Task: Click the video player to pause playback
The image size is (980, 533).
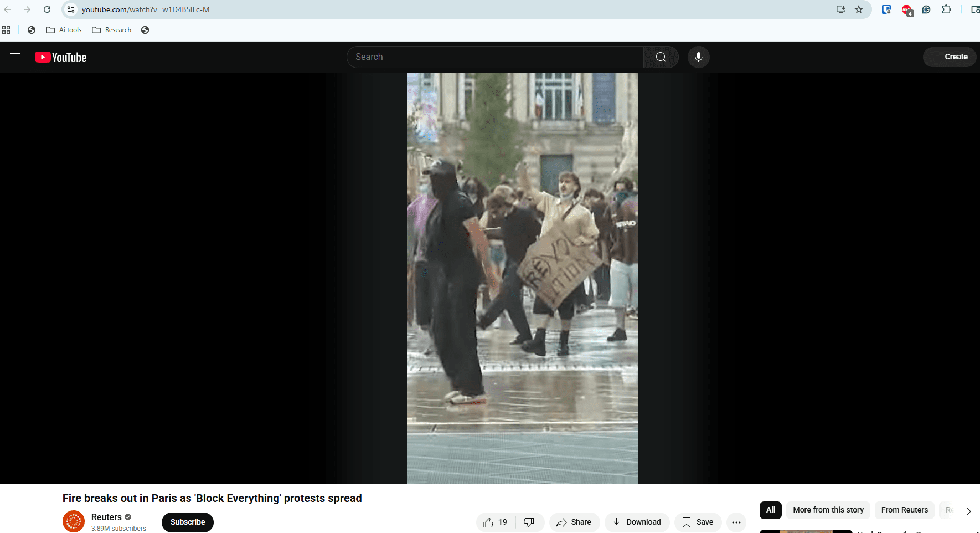Action: tap(522, 277)
